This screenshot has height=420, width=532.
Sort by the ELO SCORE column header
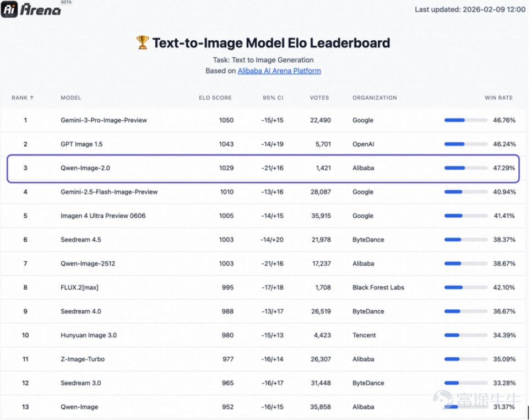(x=215, y=98)
